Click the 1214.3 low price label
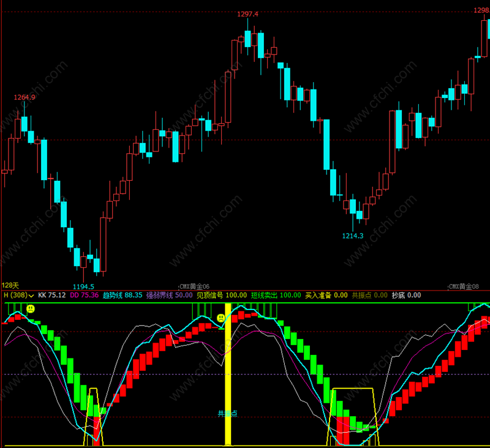 353,236
